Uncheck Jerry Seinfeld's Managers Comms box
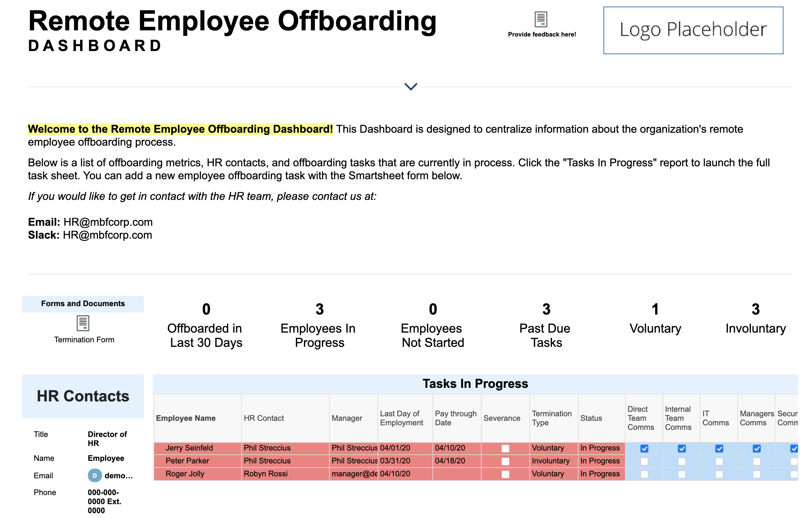 coord(756,448)
